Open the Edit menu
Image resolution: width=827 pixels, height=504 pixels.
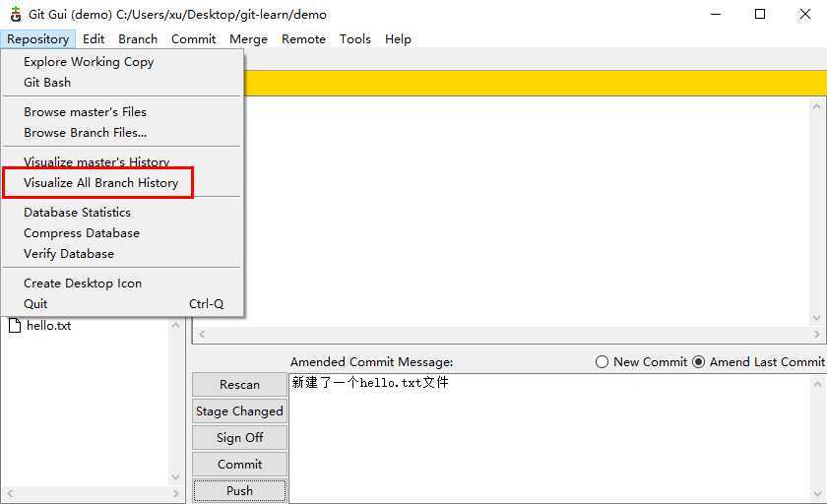point(94,39)
